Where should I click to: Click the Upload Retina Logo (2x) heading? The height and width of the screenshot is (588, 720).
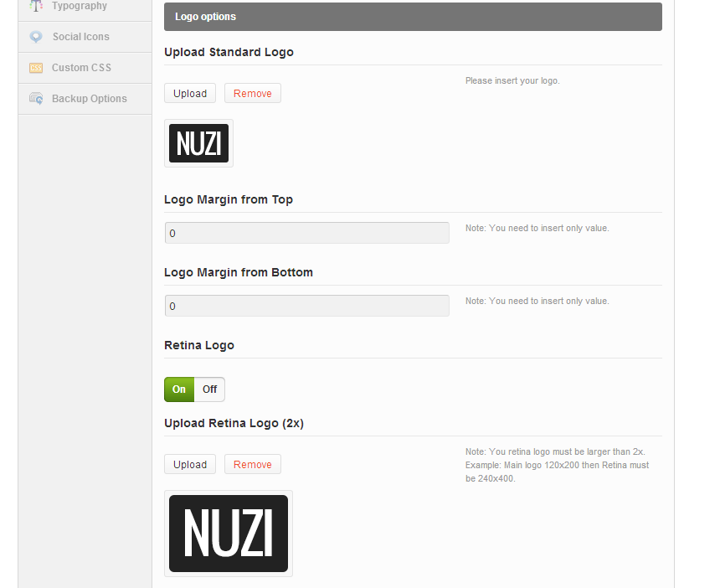click(234, 423)
